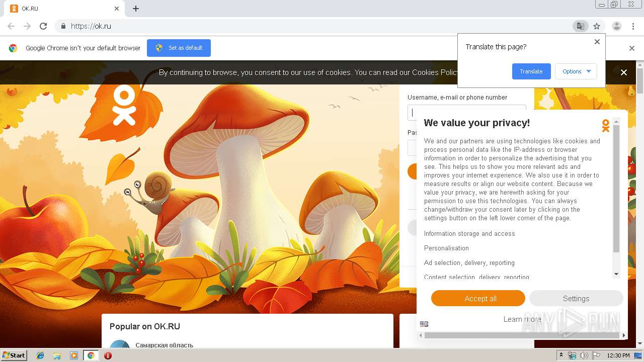Dismiss the default browser infobar
644x362 pixels.
632,48
